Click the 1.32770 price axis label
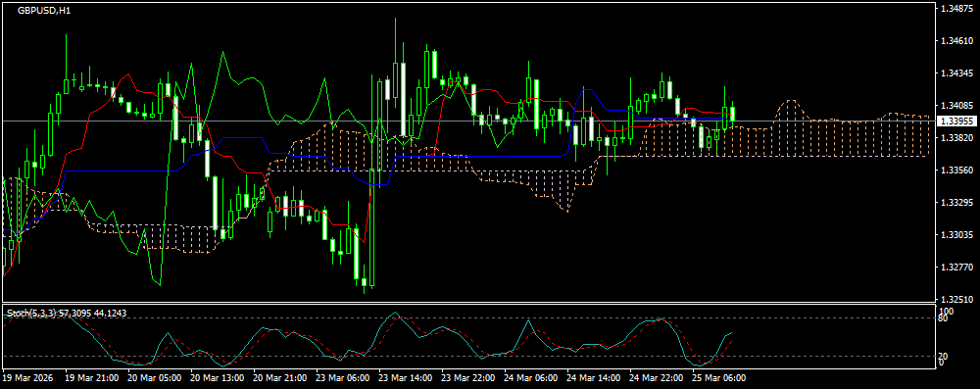This screenshot has width=980, height=389. tap(956, 267)
